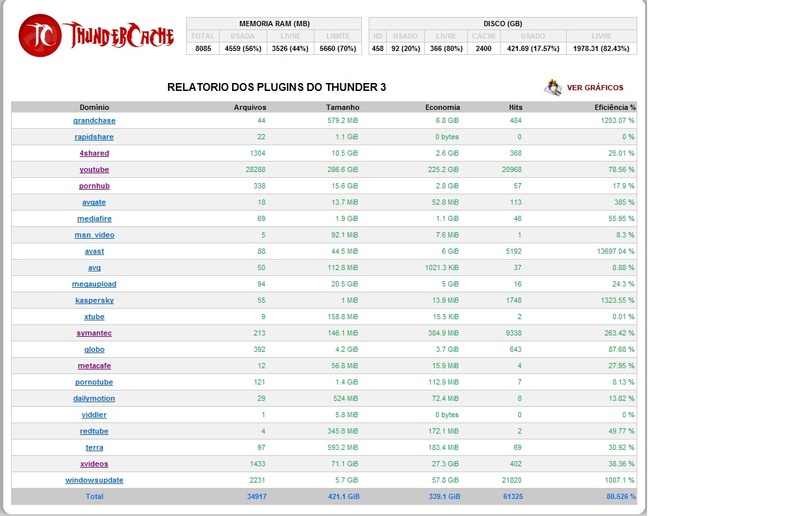800x516 pixels.
Task: Click the report title RELATORIO DOS PLUGINS
Action: (277, 87)
